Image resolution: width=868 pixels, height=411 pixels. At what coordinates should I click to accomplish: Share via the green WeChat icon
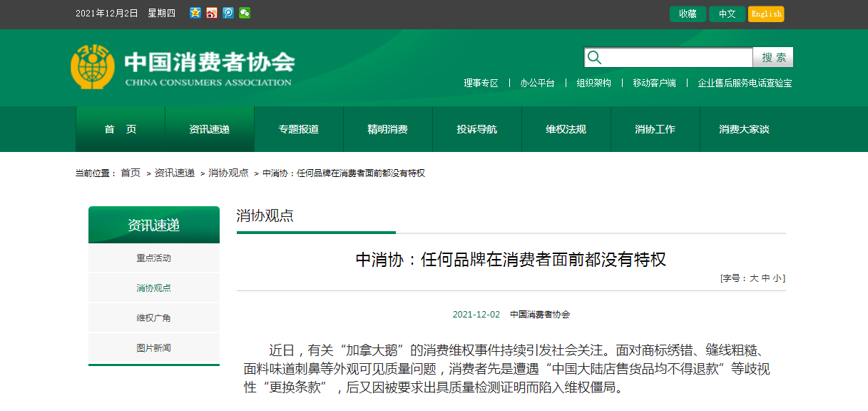tap(245, 13)
